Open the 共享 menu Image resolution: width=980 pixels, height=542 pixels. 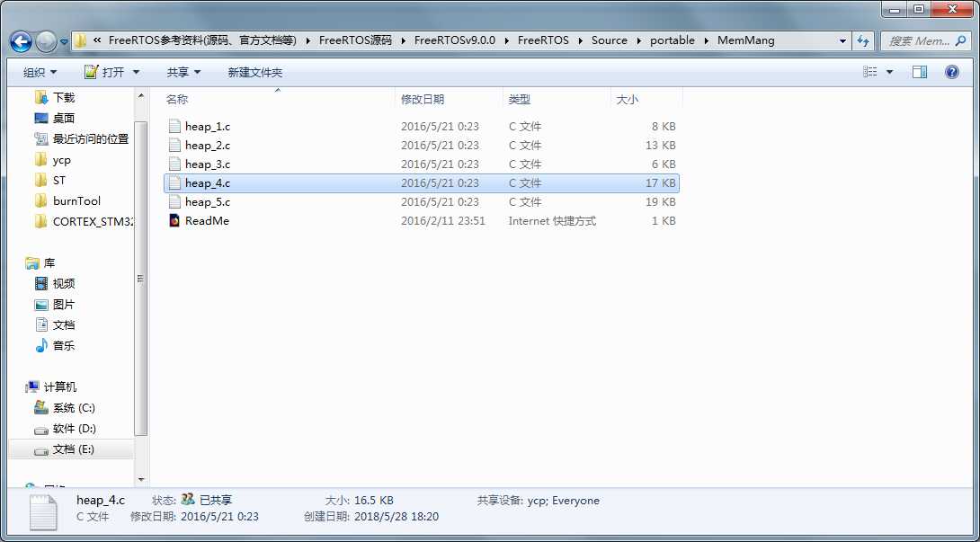click(183, 73)
